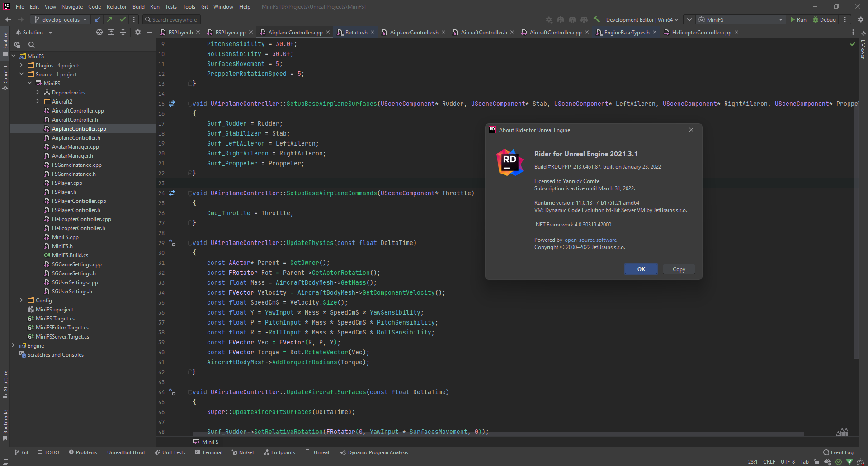Open the Git menu in the menu bar
The image size is (868, 466).
coord(204,7)
